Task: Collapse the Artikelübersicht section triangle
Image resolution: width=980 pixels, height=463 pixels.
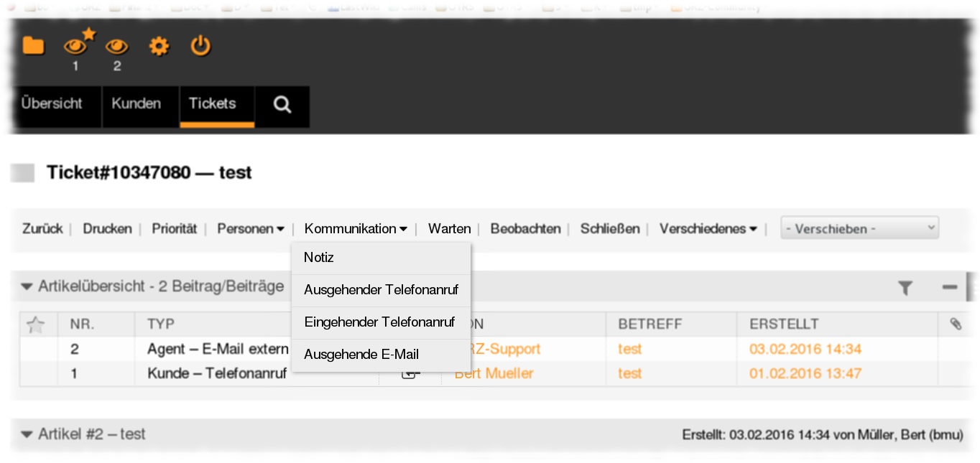Action: [x=27, y=287]
